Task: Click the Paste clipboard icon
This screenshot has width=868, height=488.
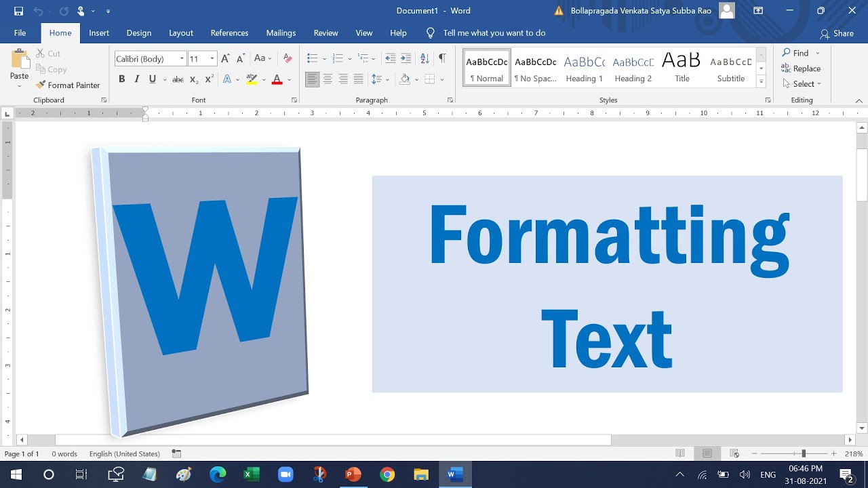Action: pos(19,60)
